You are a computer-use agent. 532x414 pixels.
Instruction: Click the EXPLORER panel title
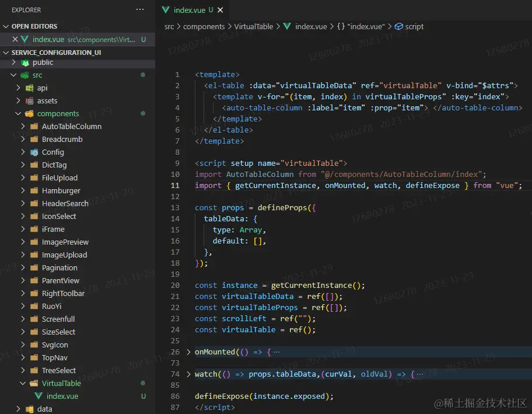click(26, 10)
